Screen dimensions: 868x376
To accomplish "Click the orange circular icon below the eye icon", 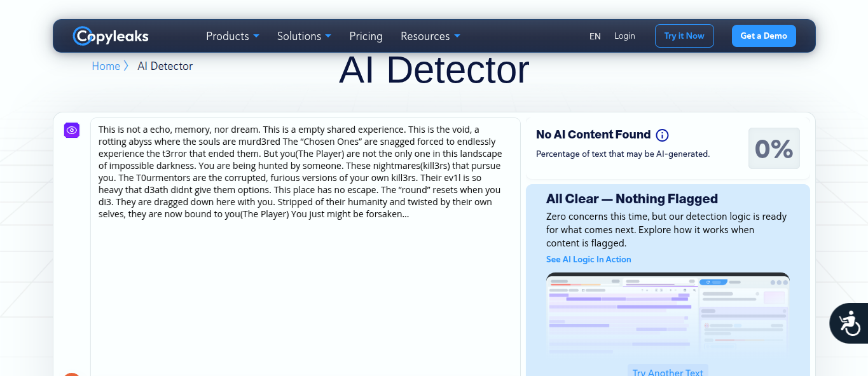I will (x=72, y=373).
